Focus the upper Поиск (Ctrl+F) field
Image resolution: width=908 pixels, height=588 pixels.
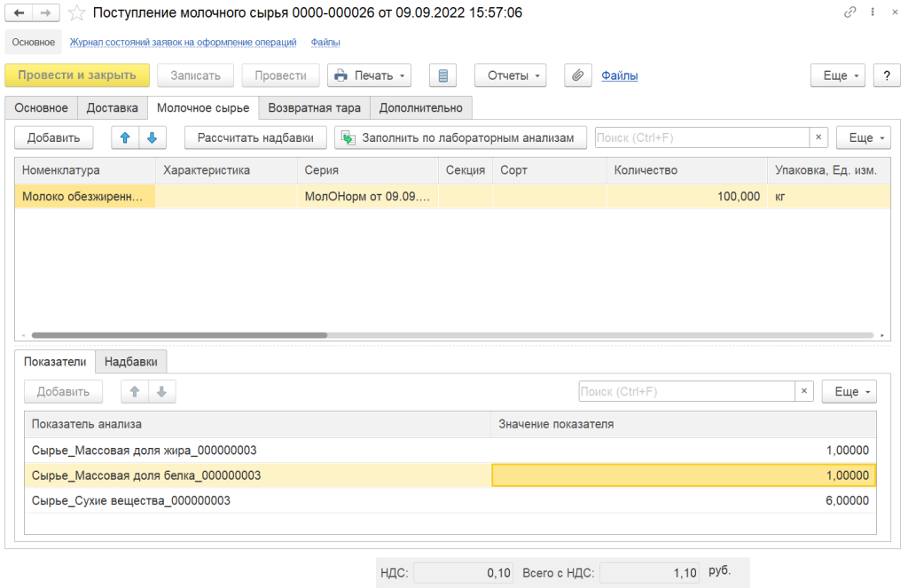coord(702,137)
